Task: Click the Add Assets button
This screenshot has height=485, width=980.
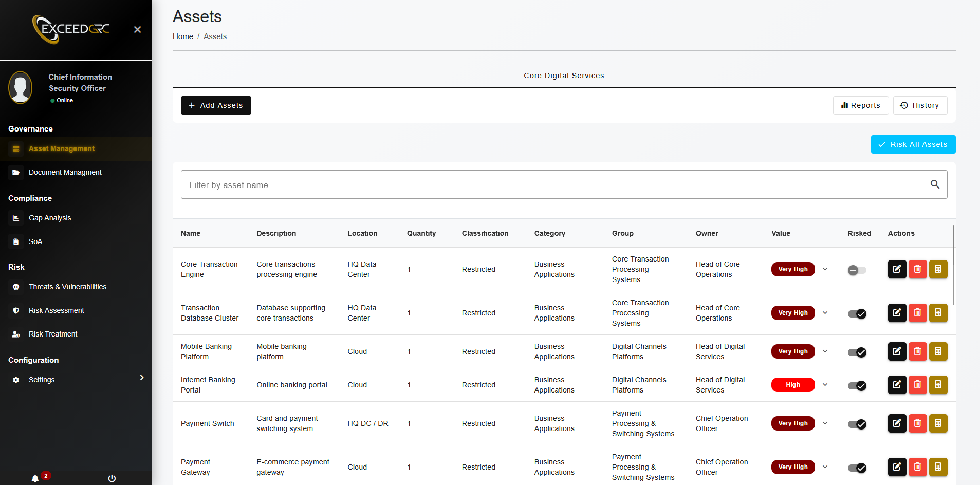Action: click(x=216, y=105)
